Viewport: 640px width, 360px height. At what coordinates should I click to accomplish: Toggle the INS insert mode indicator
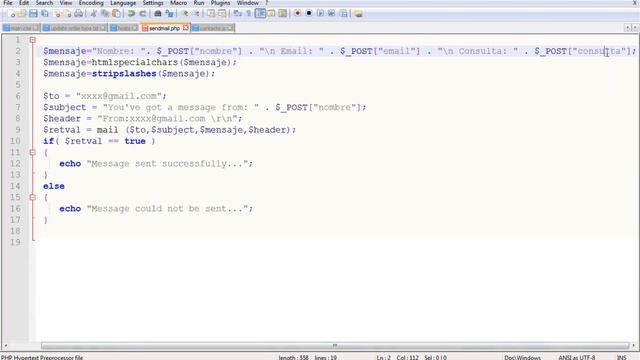point(622,358)
